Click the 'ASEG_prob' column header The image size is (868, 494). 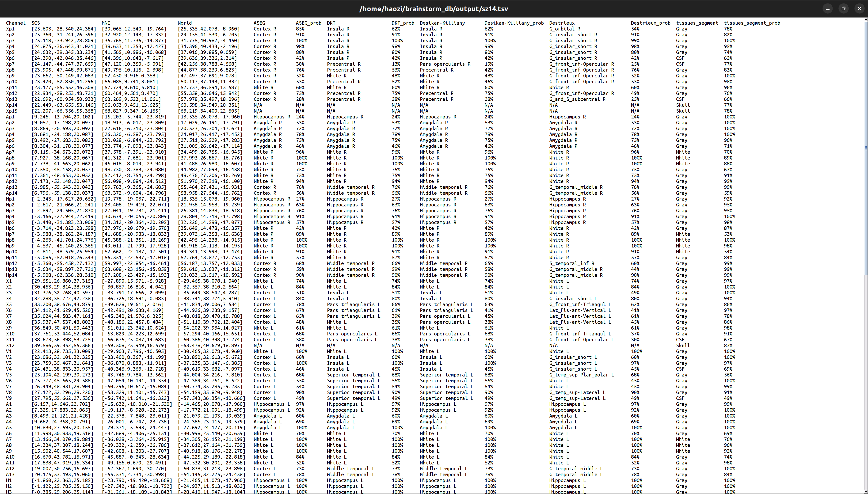[308, 23]
